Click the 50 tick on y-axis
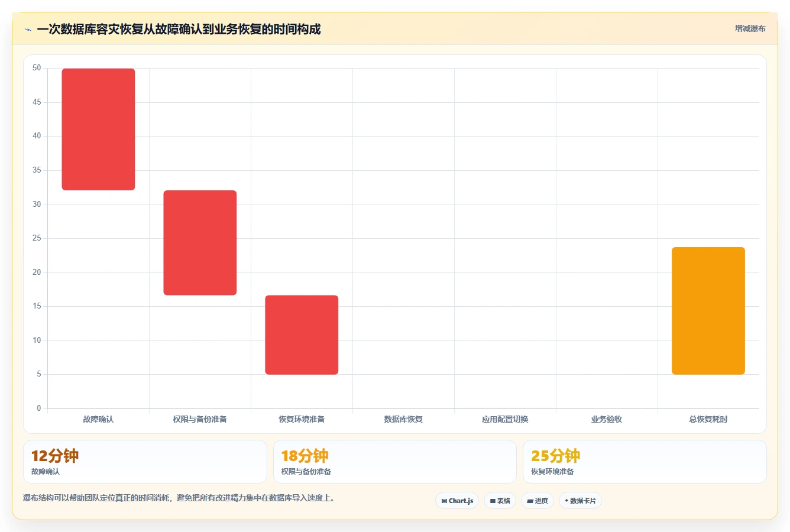 click(37, 68)
